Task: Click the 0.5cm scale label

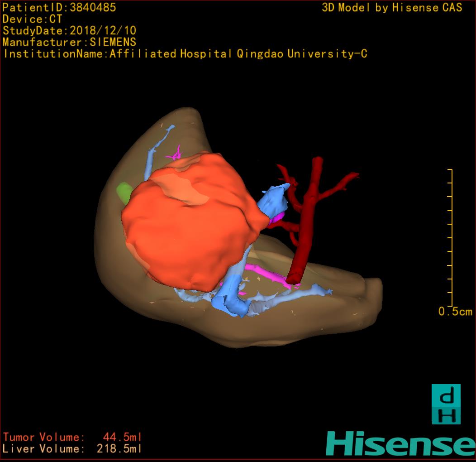Action: point(455,312)
